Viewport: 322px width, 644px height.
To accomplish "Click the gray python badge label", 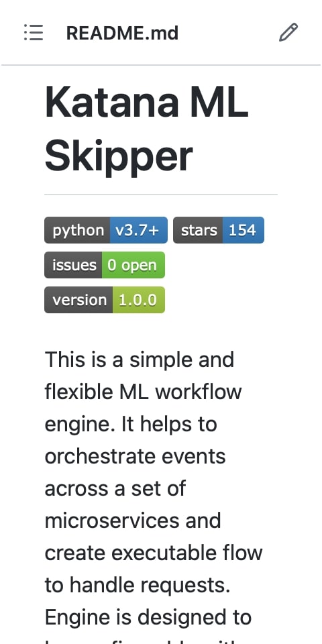I will click(x=77, y=230).
